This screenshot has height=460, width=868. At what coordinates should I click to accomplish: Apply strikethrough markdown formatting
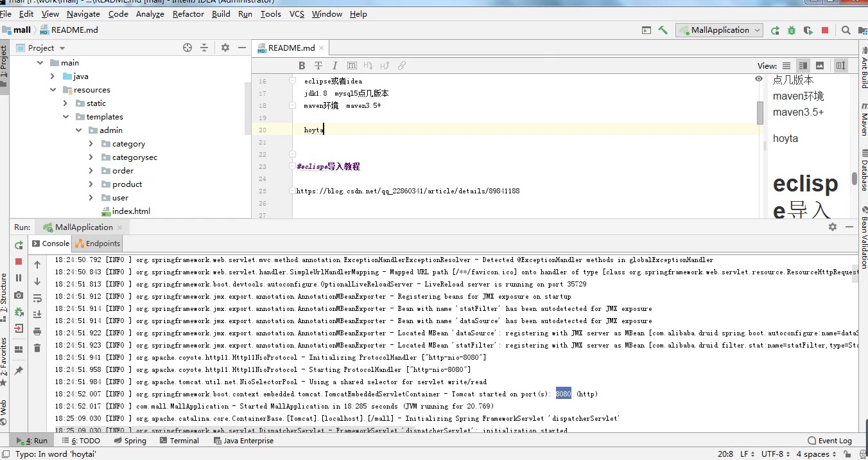(318, 66)
